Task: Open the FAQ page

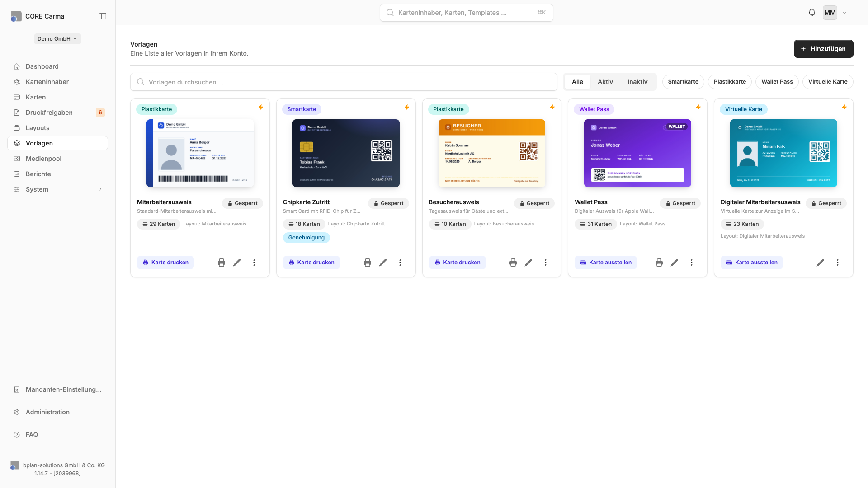Action: [57, 435]
